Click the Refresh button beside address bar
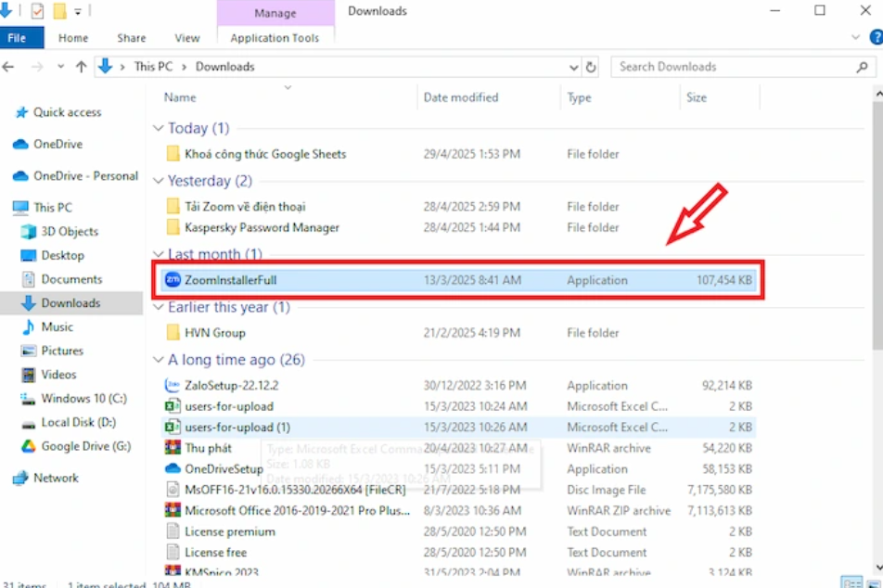883x588 pixels. pos(592,67)
